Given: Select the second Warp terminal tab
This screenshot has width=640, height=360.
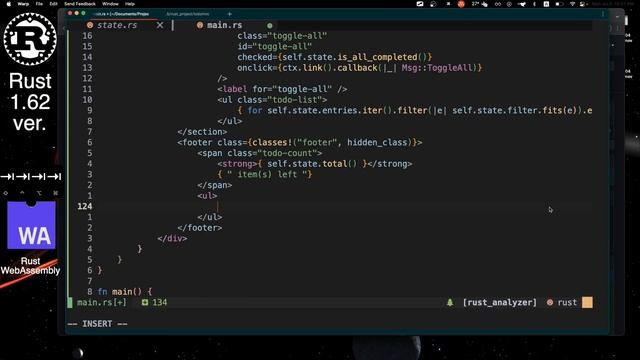Looking at the screenshot, I should 188,14.
